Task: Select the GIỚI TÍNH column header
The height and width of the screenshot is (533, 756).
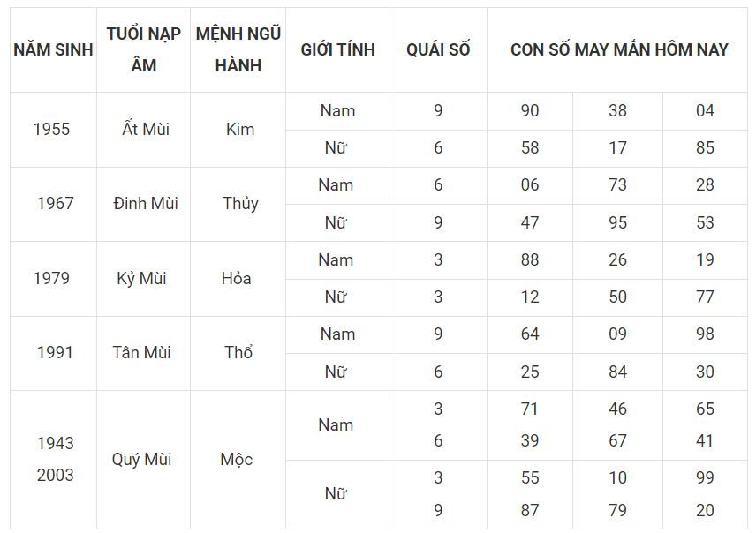Action: click(337, 49)
